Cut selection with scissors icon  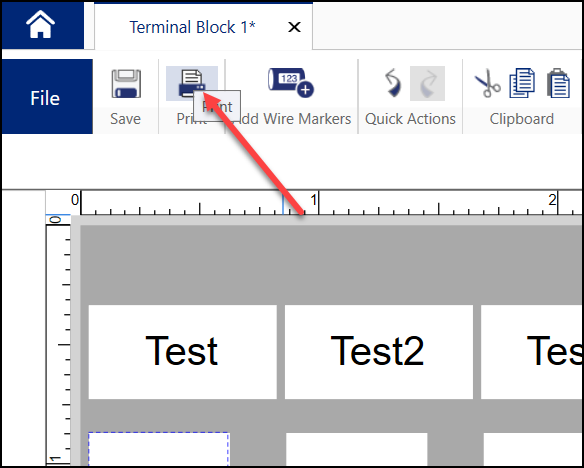pos(488,84)
